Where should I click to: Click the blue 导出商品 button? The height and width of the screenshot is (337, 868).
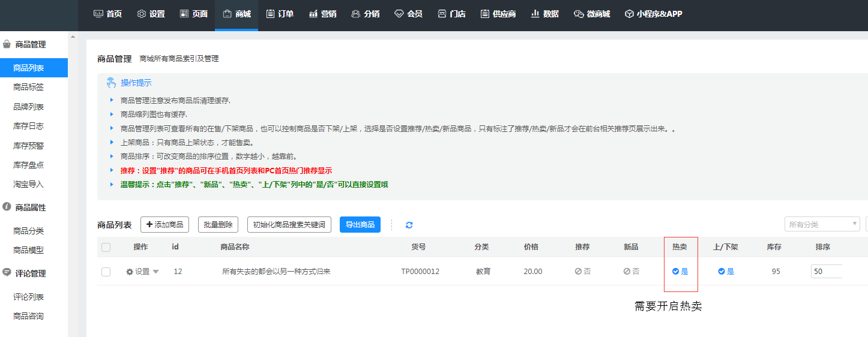(x=360, y=224)
